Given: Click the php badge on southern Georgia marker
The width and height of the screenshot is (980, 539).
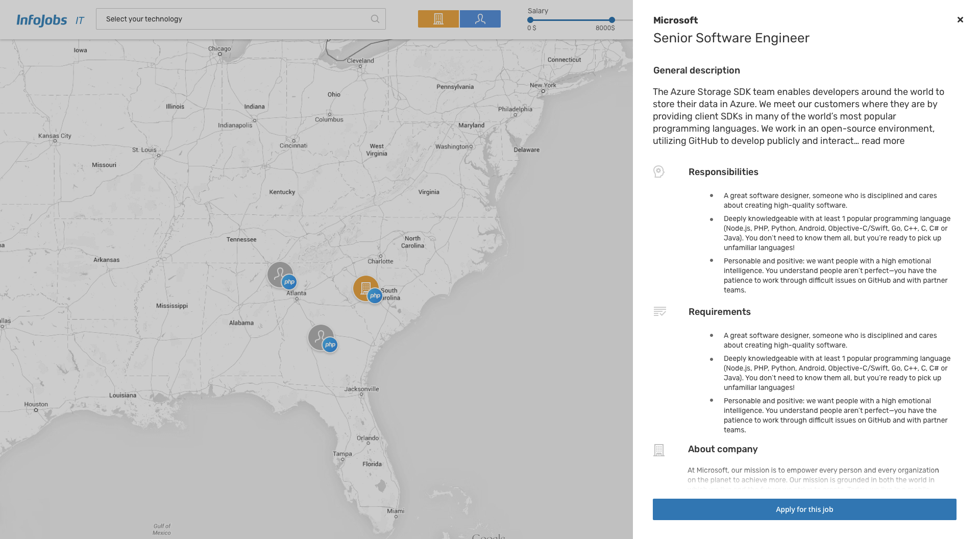Looking at the screenshot, I should 330,345.
